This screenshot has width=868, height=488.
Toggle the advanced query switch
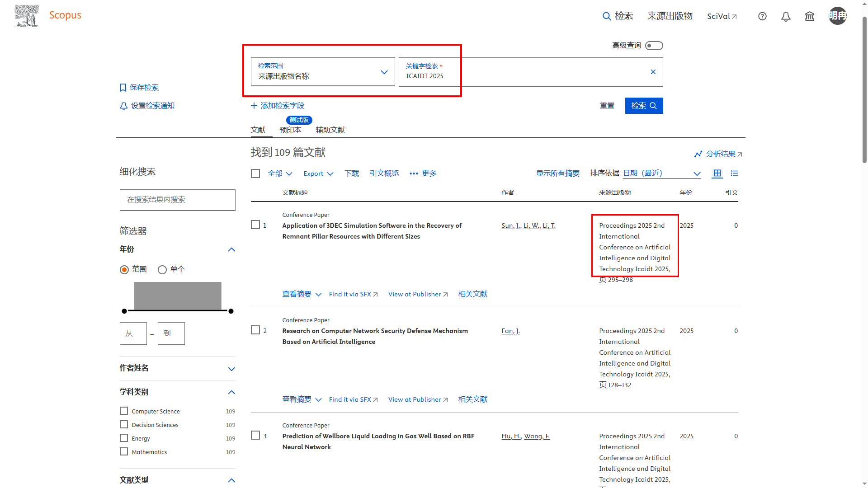pos(654,46)
